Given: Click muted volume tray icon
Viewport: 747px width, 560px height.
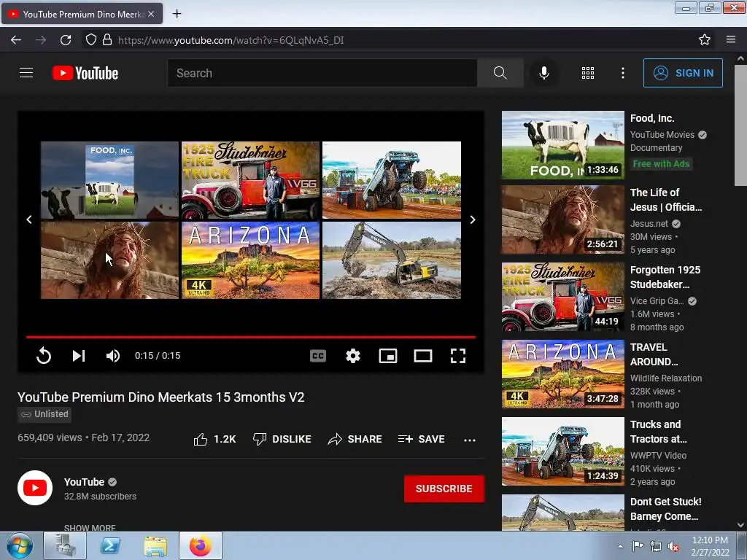Looking at the screenshot, I should 673,546.
